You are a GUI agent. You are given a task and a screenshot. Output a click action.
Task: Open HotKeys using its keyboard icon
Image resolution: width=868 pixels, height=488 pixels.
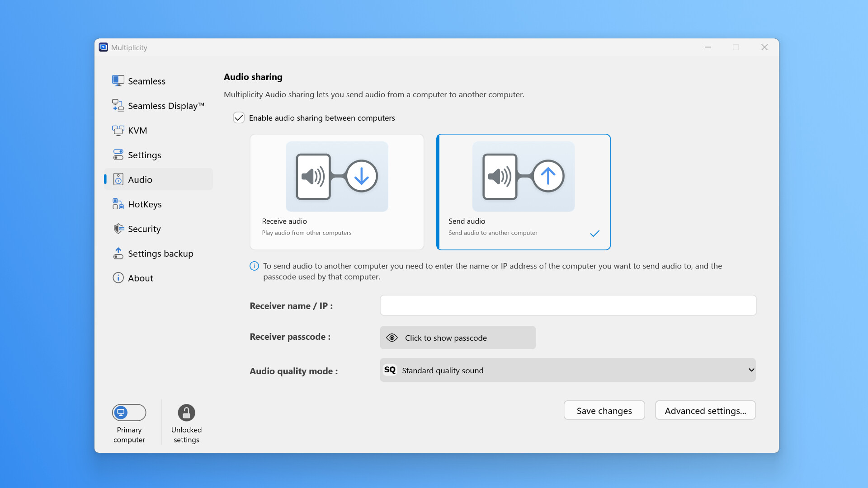[118, 204]
